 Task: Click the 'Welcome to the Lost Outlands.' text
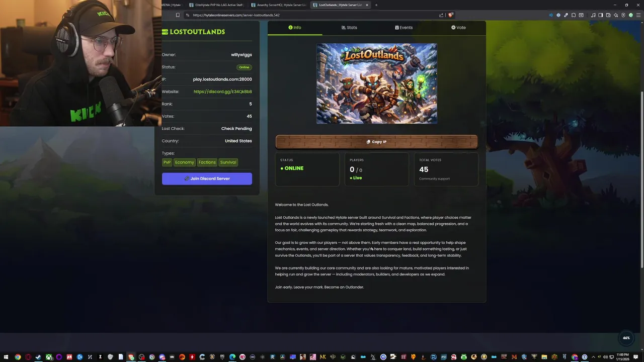coord(301,205)
